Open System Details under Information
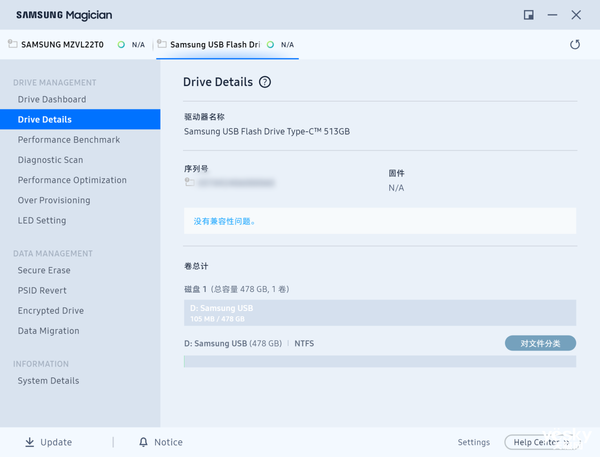This screenshot has height=457, width=600. (48, 381)
